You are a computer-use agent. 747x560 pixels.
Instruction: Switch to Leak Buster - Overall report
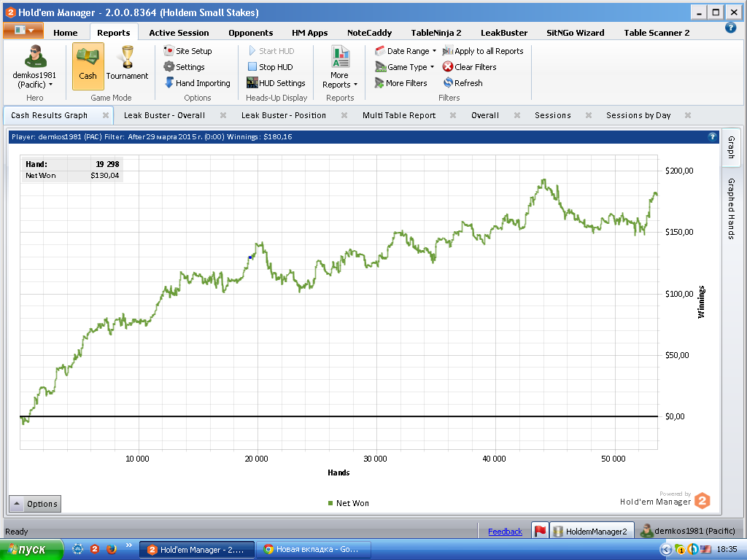164,115
